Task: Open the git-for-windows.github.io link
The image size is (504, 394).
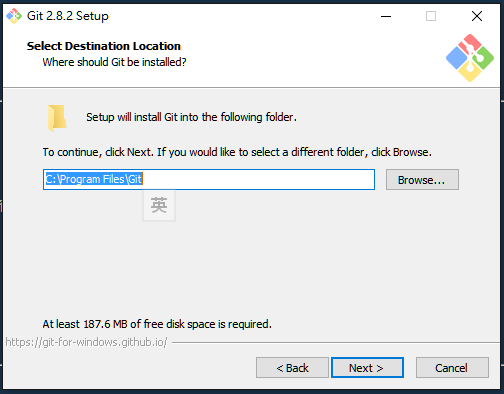Action: coord(86,342)
